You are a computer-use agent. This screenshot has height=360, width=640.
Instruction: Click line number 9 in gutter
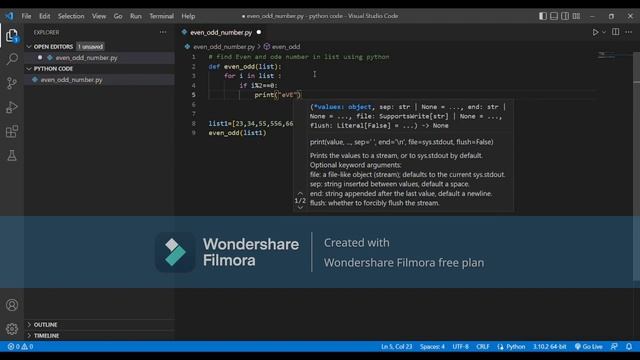click(x=193, y=133)
